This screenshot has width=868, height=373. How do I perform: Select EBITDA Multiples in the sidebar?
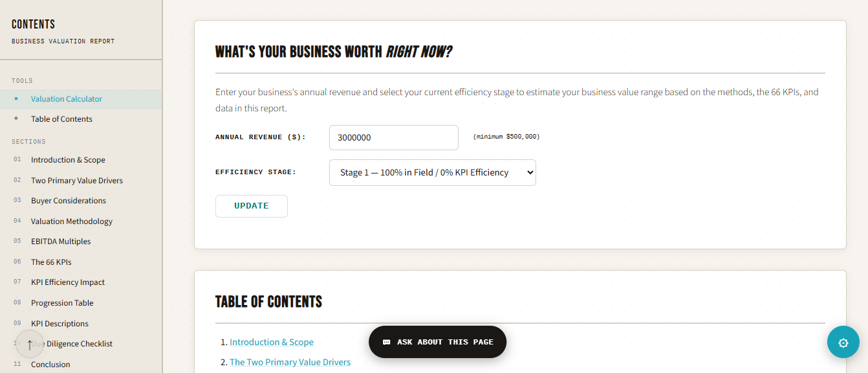pyautogui.click(x=61, y=242)
